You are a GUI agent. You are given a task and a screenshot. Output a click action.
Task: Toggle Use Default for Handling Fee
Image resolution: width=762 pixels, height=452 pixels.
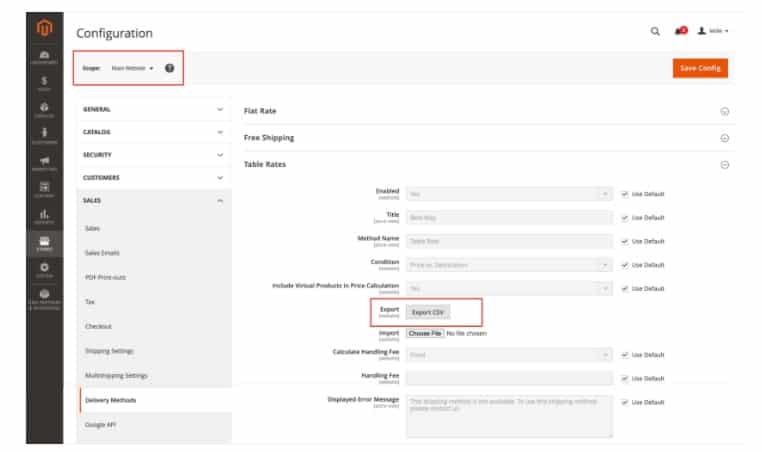point(625,379)
